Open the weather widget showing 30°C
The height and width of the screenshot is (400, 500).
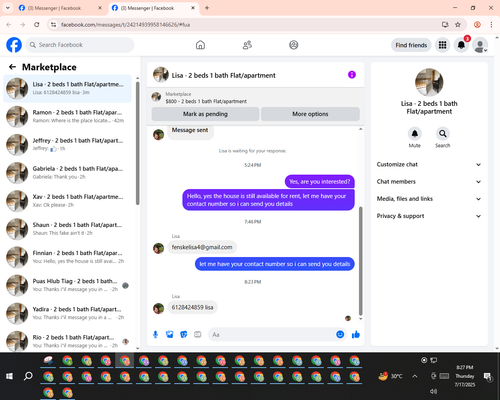pyautogui.click(x=390, y=376)
